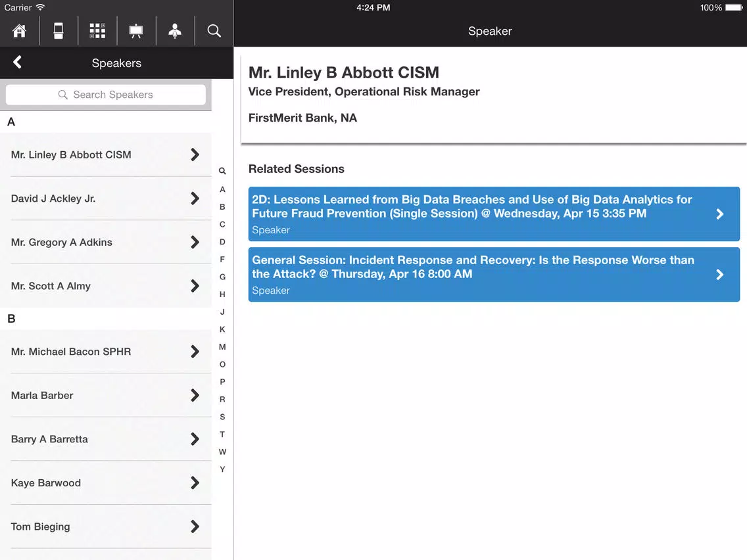Jump to index letter S
This screenshot has height=560, width=747.
(222, 417)
